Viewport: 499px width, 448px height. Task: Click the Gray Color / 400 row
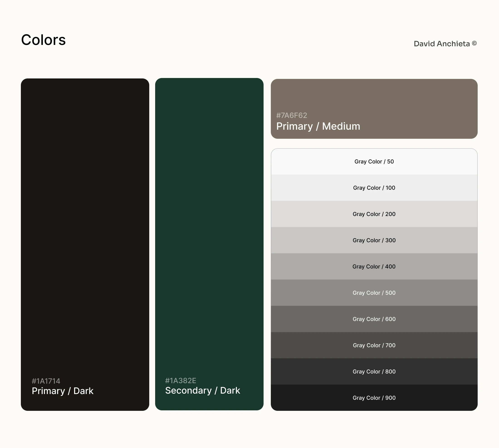pos(374,267)
